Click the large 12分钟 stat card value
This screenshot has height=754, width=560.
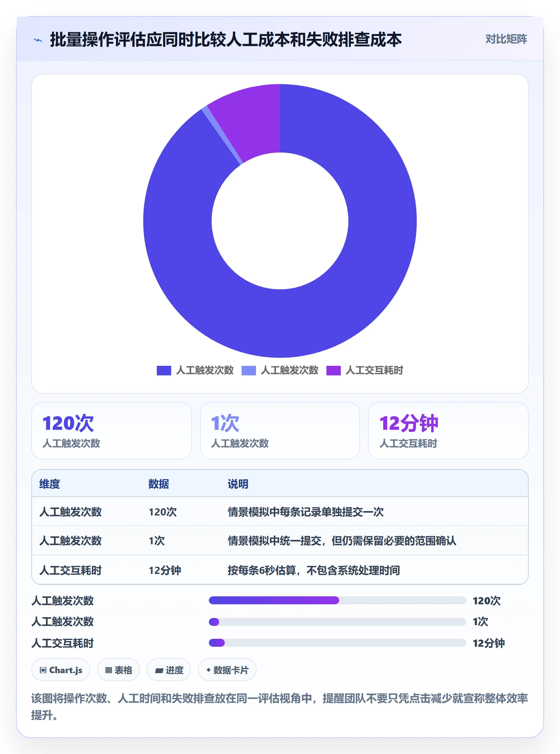[409, 423]
